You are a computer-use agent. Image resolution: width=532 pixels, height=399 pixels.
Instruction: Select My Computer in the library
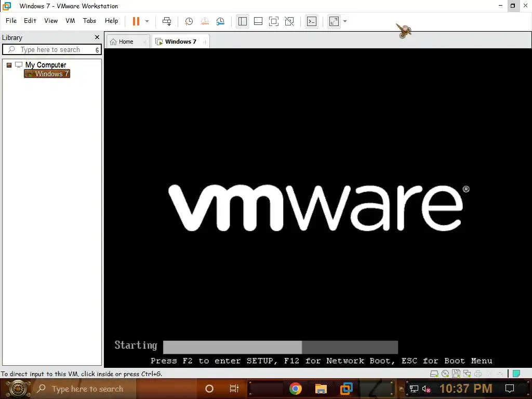[46, 65]
